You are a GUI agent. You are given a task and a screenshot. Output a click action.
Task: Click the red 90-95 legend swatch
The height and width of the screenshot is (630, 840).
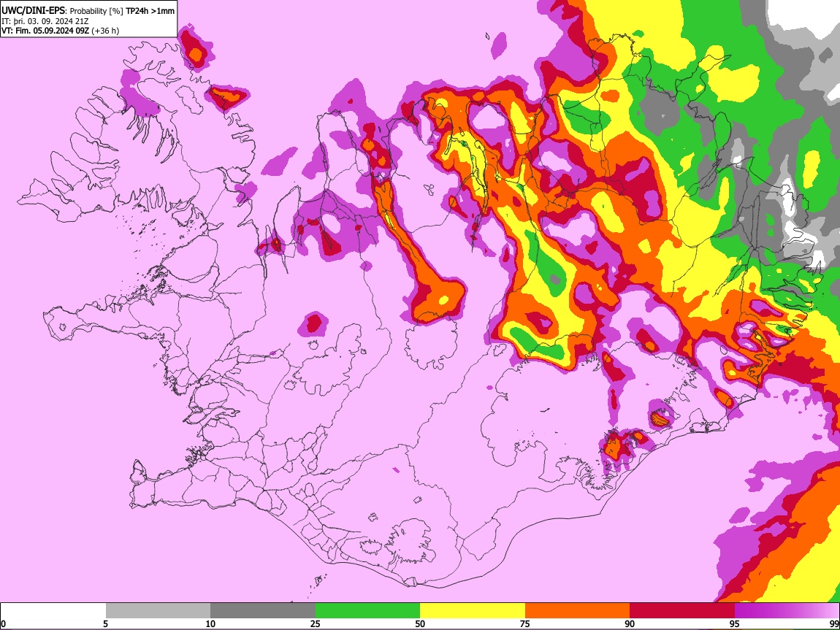coord(682,611)
